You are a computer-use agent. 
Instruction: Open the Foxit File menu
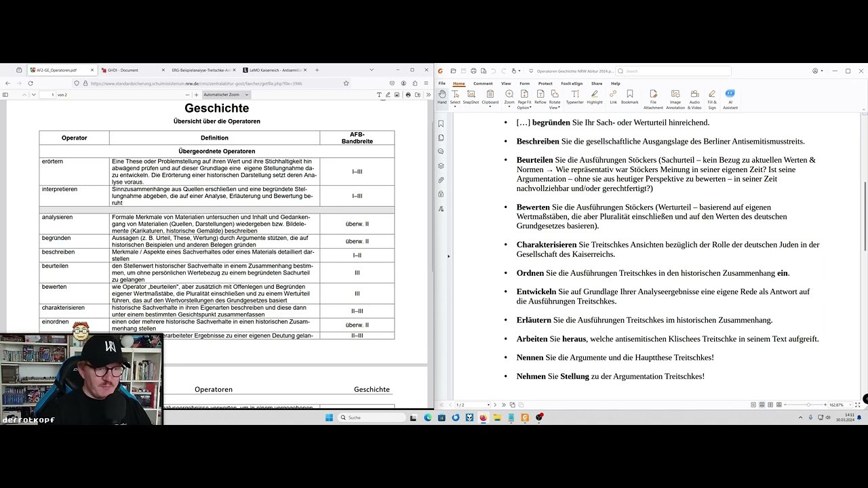pyautogui.click(x=442, y=83)
